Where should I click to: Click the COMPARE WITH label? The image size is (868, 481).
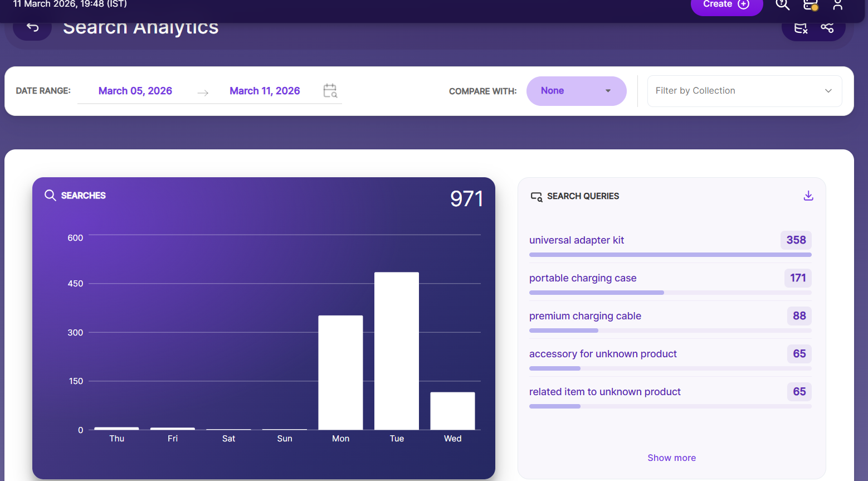click(482, 91)
